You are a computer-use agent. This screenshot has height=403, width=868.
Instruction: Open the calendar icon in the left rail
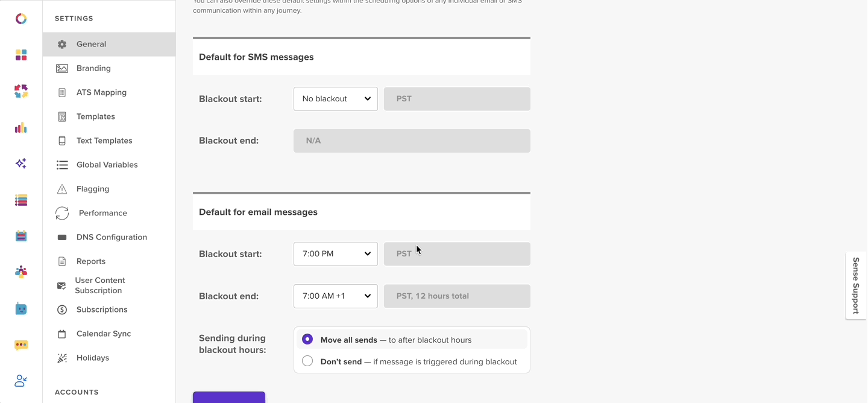21,236
